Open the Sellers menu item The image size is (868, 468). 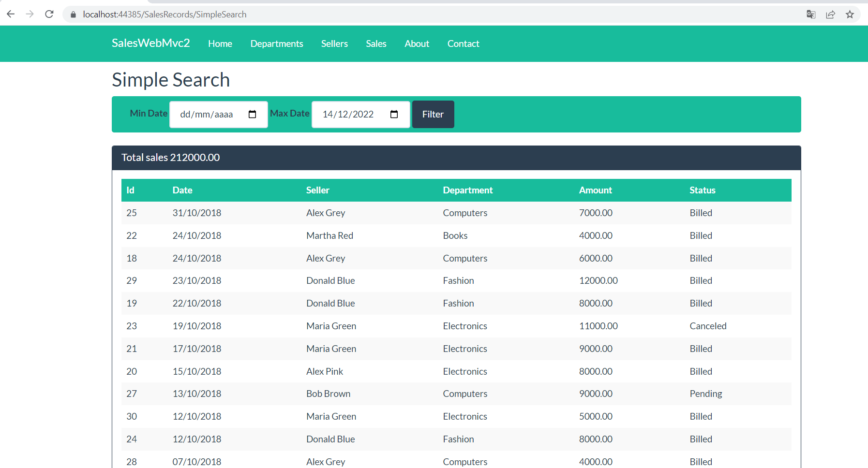(334, 44)
